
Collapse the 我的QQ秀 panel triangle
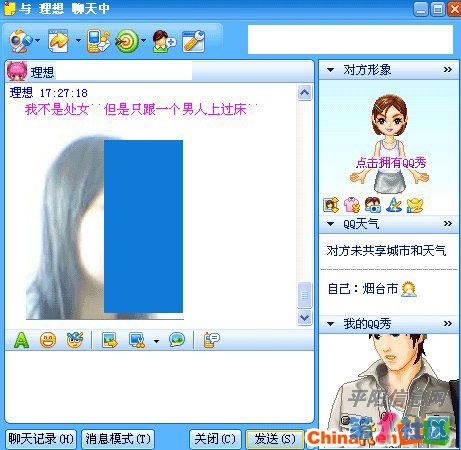[x=330, y=324]
